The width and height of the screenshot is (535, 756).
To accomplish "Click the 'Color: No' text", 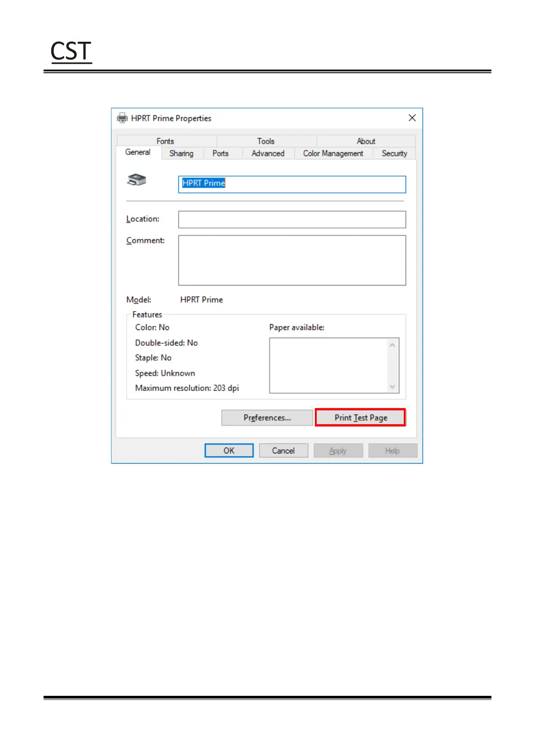I will 152,327.
